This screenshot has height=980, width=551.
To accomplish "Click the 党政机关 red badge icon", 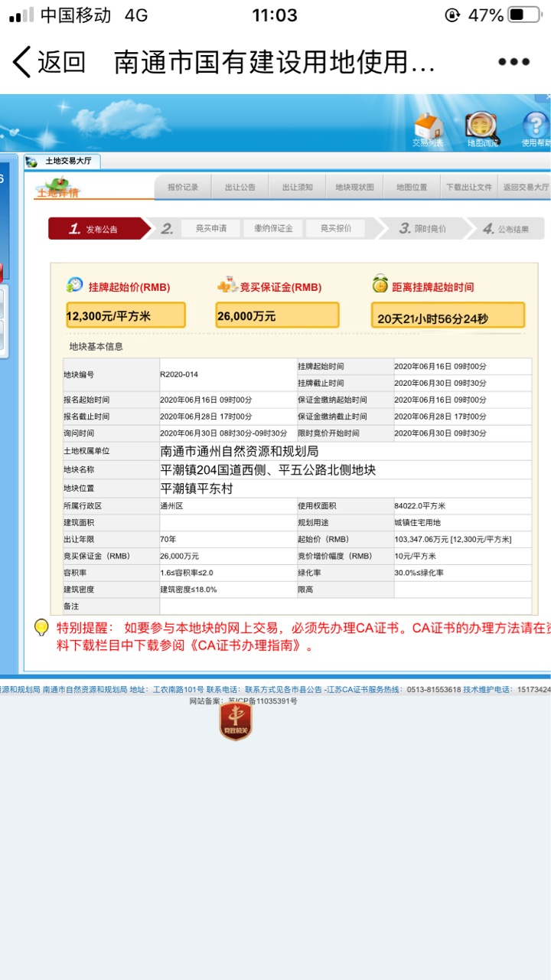I will tap(236, 720).
